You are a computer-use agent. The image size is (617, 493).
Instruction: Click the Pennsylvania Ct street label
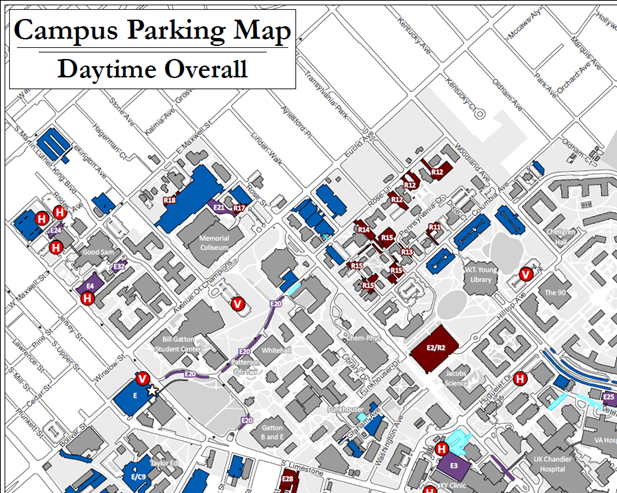pos(422,215)
